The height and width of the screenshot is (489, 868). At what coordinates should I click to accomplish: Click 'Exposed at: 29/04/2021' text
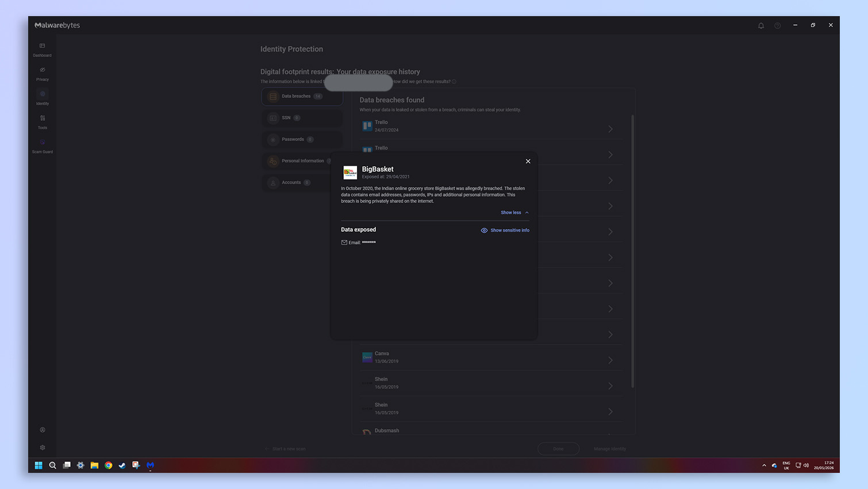[x=386, y=177]
